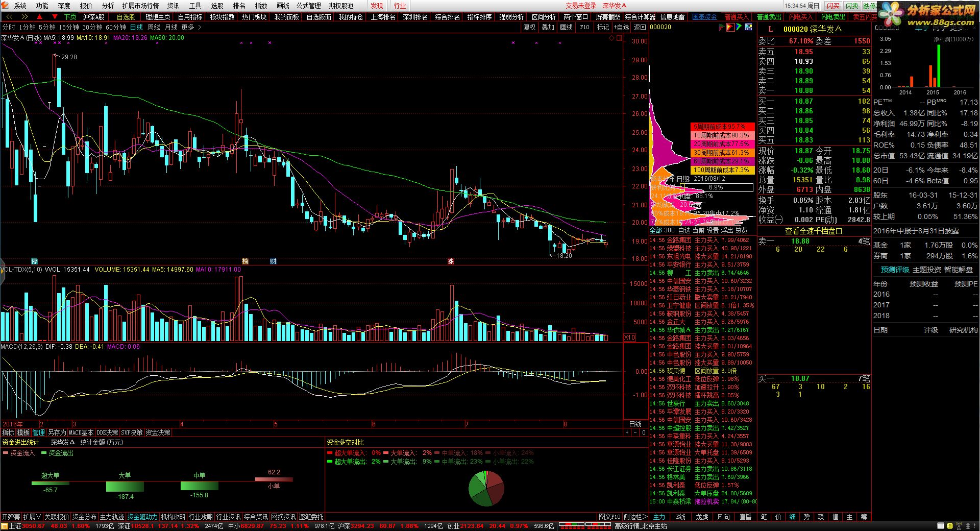980x531 pixels.
Task: Click the 复权 button
Action: point(530,27)
